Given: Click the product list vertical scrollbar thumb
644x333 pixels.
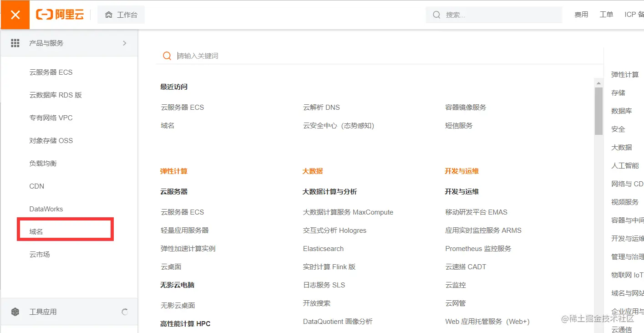Looking at the screenshot, I should pyautogui.click(x=598, y=111).
